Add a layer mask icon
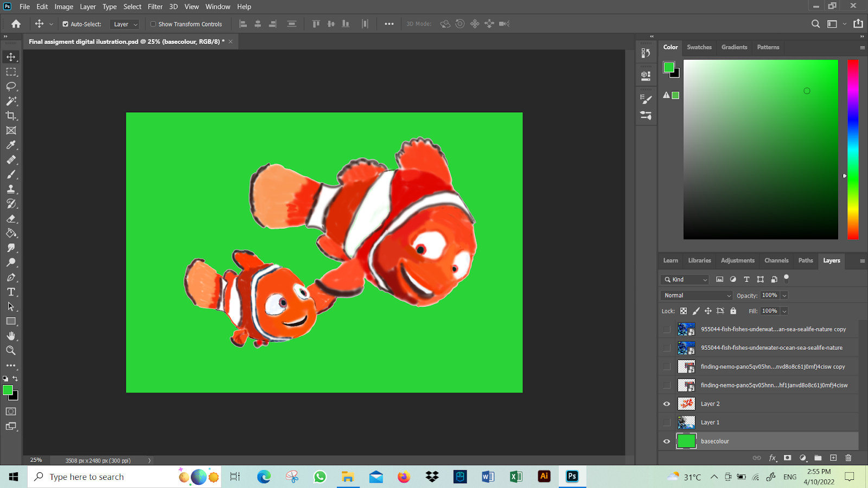This screenshot has height=488, width=868. pos(787,458)
